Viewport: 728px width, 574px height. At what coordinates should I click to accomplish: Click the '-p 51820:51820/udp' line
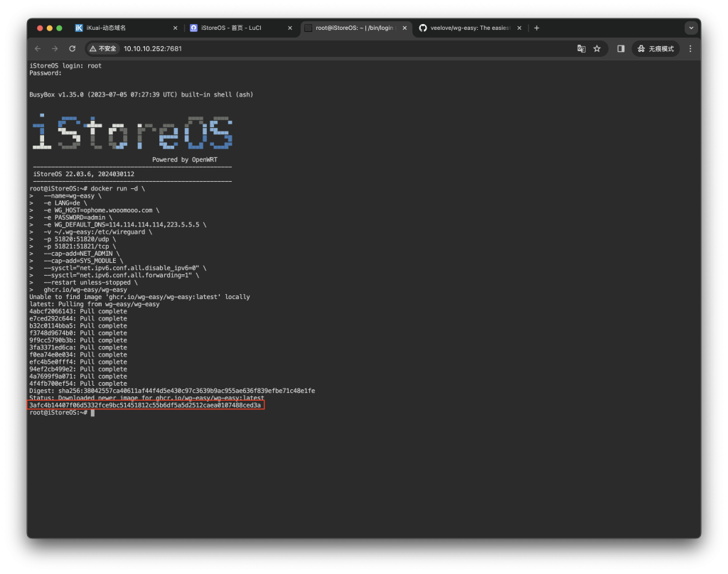click(x=73, y=239)
